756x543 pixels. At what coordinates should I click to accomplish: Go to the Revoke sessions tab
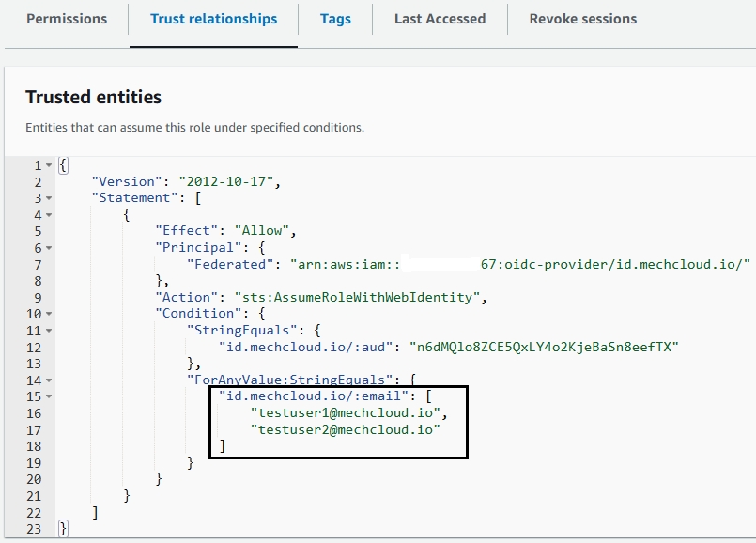tap(582, 19)
